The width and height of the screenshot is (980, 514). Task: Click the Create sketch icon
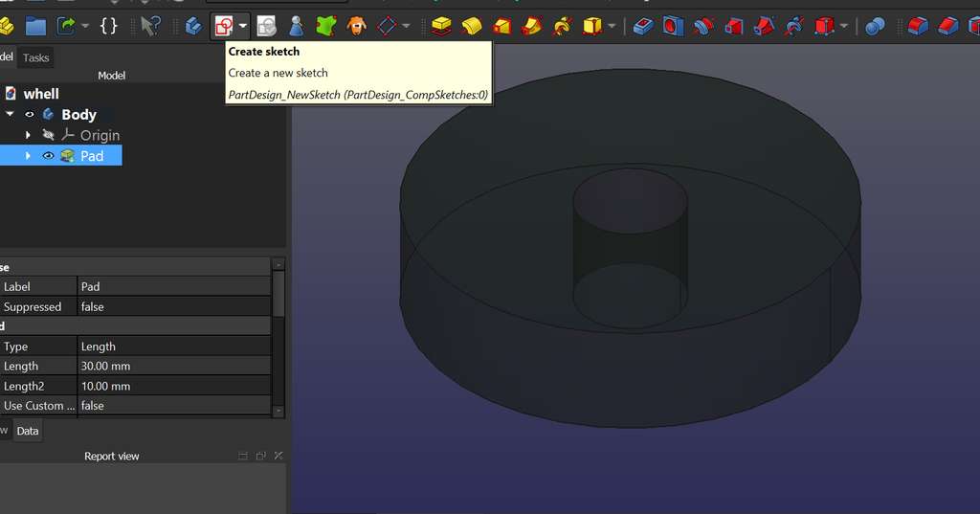(x=223, y=26)
